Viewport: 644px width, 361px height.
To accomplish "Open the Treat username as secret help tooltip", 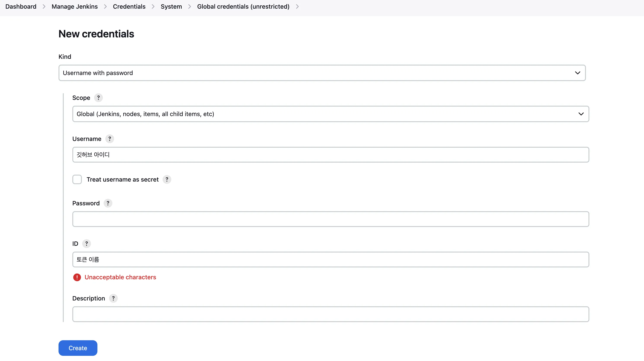I will tap(167, 179).
